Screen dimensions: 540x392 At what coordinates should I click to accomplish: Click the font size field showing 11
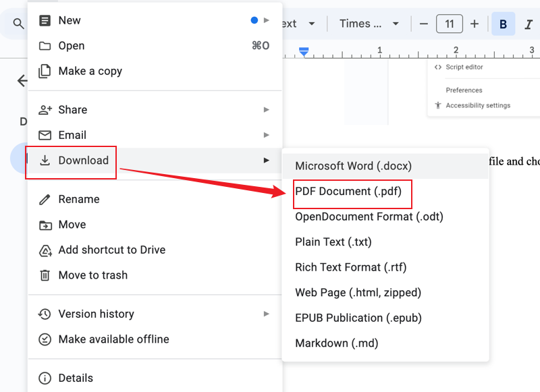(450, 24)
